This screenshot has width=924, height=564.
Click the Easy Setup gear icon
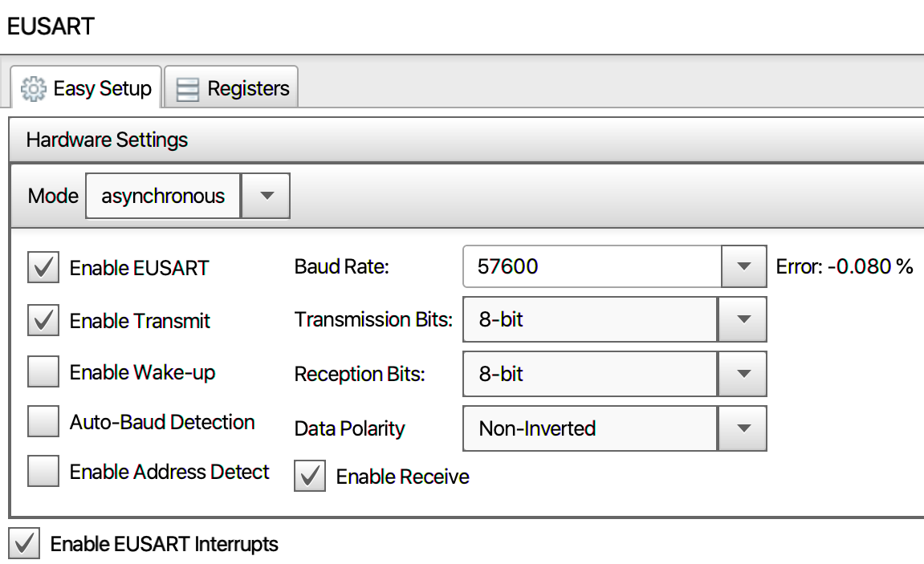(x=34, y=88)
